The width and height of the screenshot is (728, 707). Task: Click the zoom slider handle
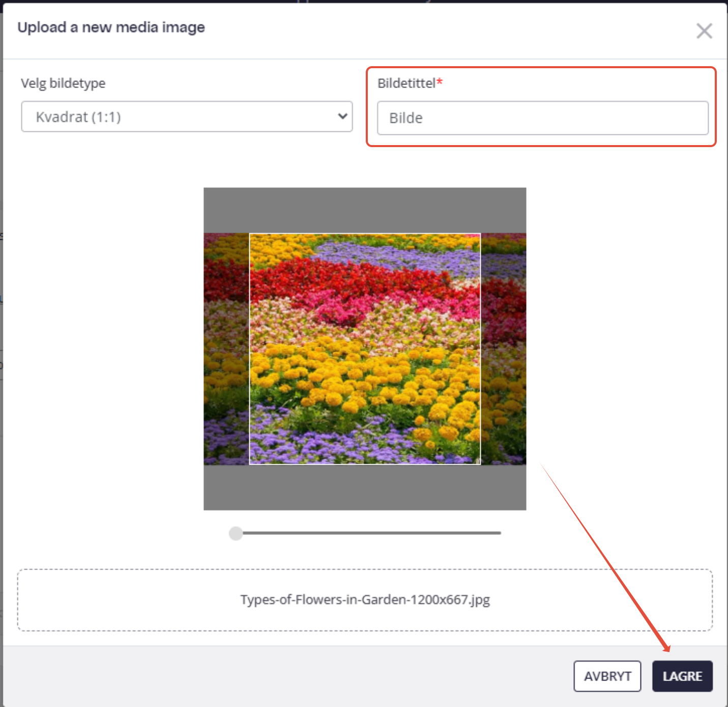click(x=236, y=533)
